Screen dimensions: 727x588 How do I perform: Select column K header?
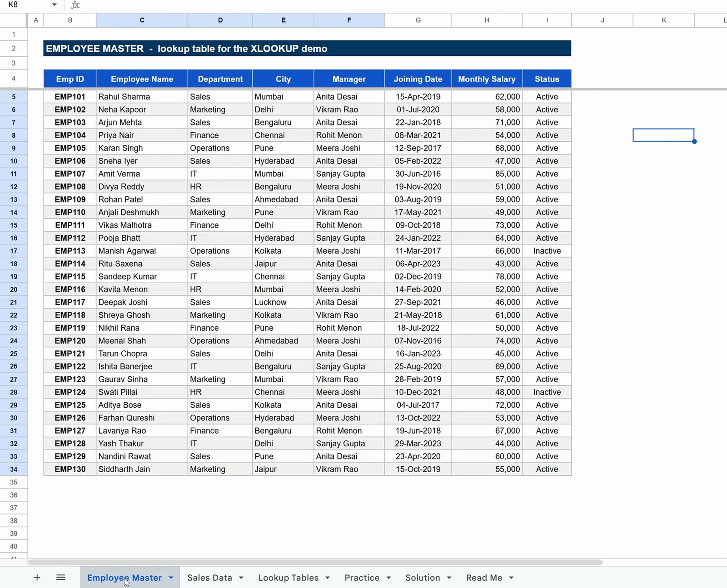coord(664,20)
